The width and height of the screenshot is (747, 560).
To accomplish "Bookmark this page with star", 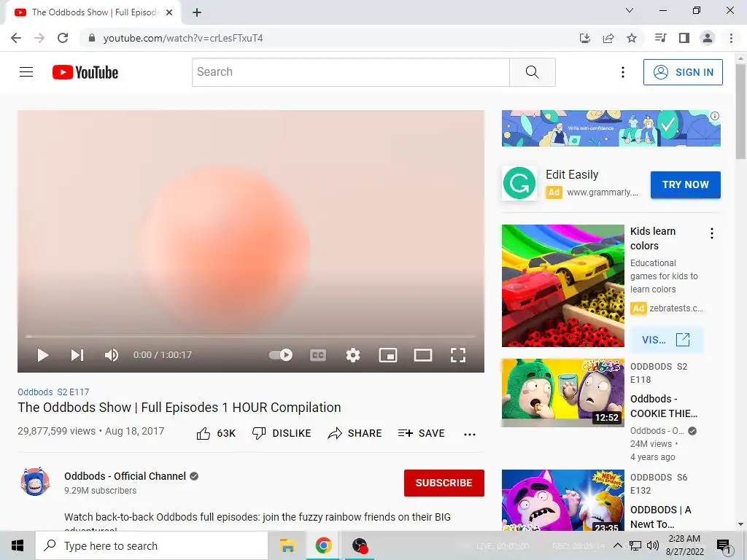I will (632, 38).
